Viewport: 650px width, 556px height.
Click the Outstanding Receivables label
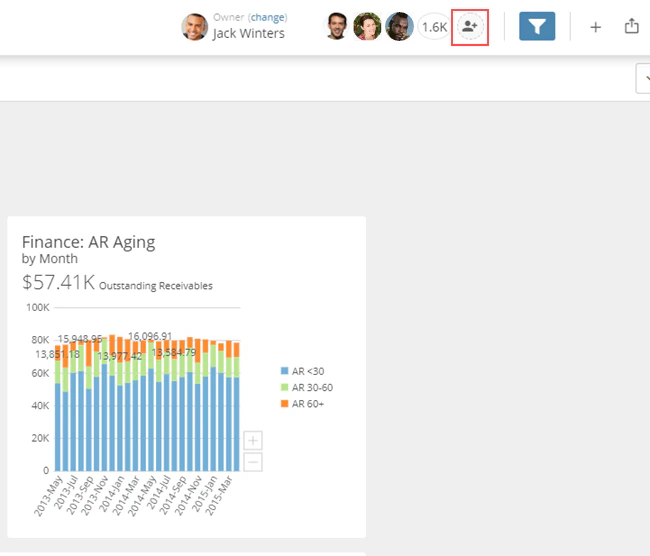[156, 286]
